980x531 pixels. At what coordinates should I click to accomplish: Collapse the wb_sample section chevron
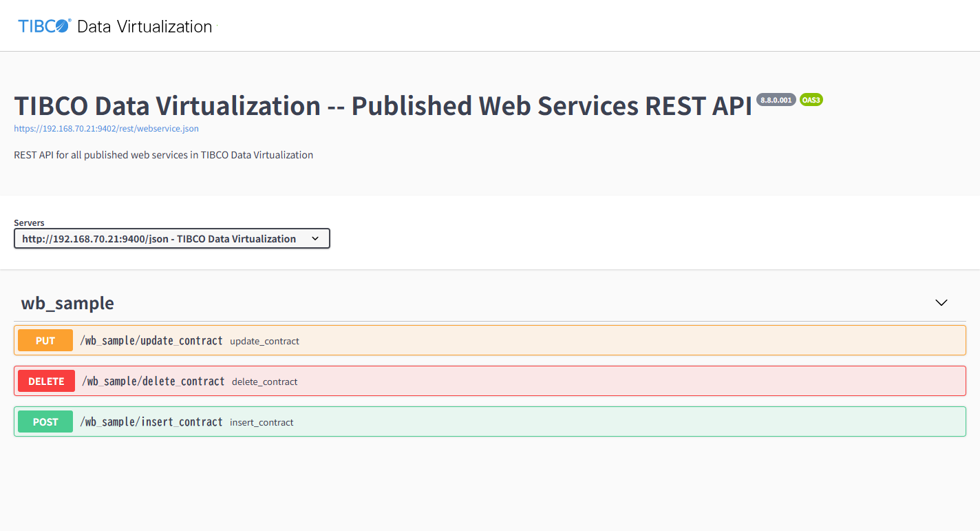941,302
